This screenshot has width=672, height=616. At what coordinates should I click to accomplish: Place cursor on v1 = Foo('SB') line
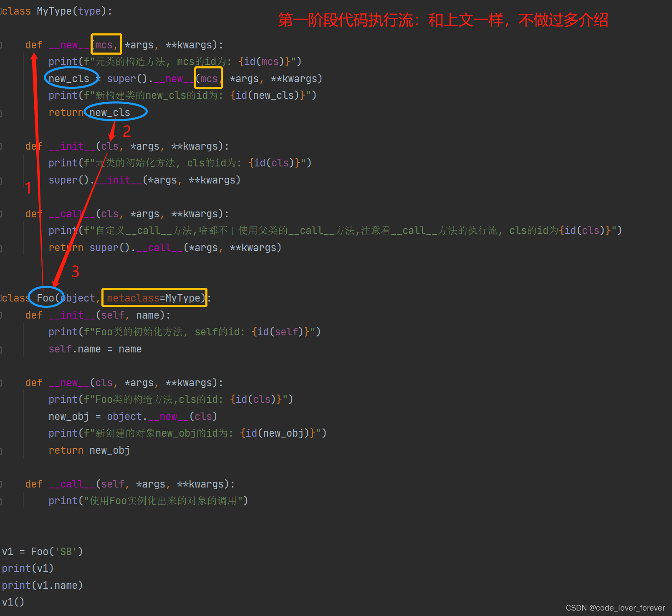(42, 551)
